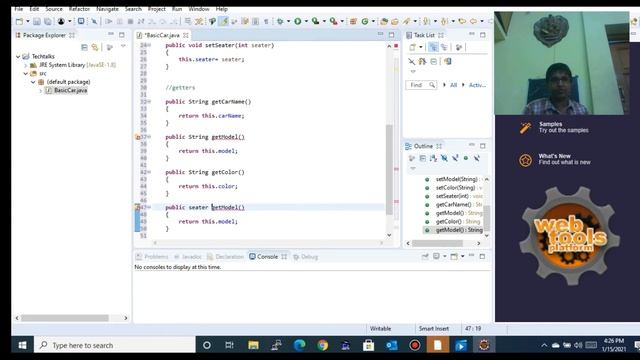
Task: Click Link with Editor in Package Explorer
Action: tap(95, 47)
